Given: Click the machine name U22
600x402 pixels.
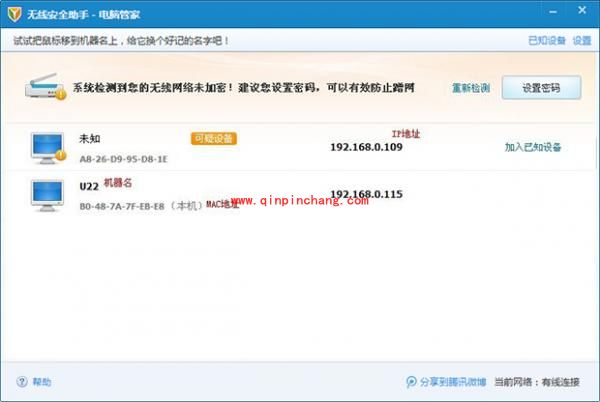Looking at the screenshot, I should tap(89, 187).
